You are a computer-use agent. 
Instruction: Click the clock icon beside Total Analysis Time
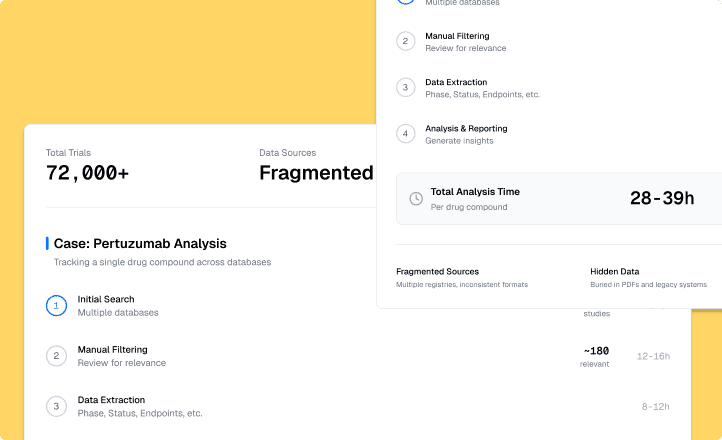point(416,199)
